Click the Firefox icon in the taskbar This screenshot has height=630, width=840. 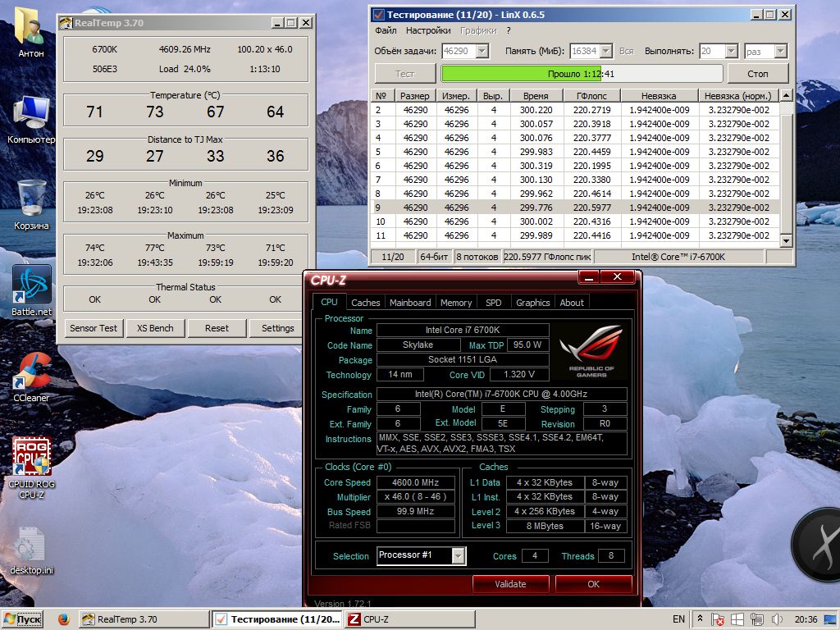pos(63,619)
